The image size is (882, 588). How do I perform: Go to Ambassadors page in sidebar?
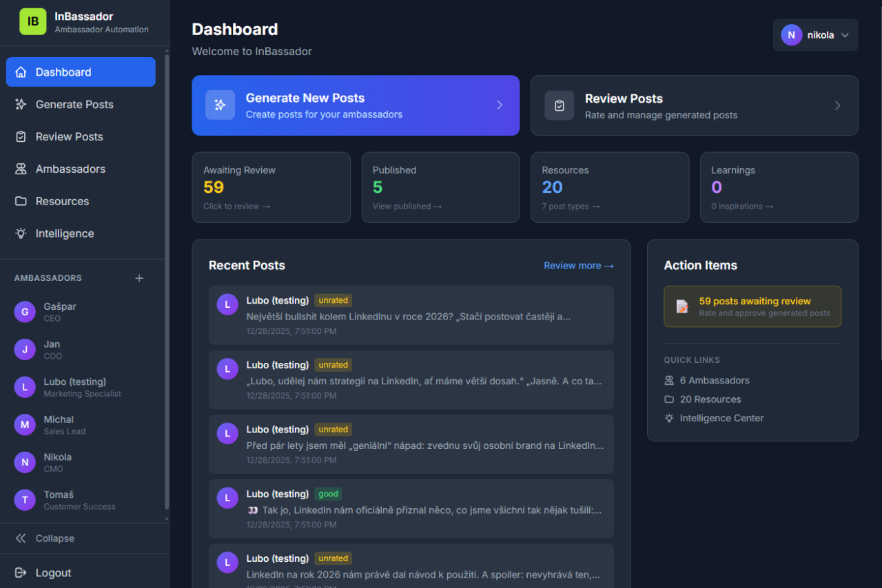tap(70, 169)
